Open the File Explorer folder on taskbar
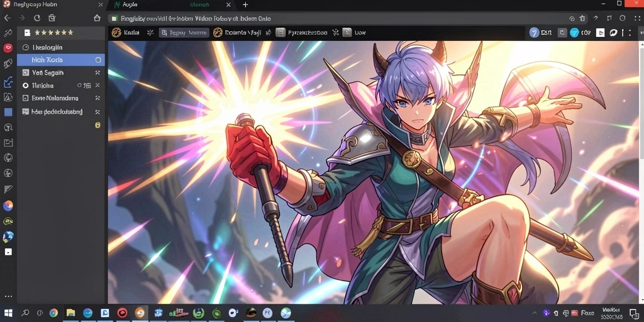Image resolution: width=644 pixels, height=322 pixels. (x=70, y=313)
